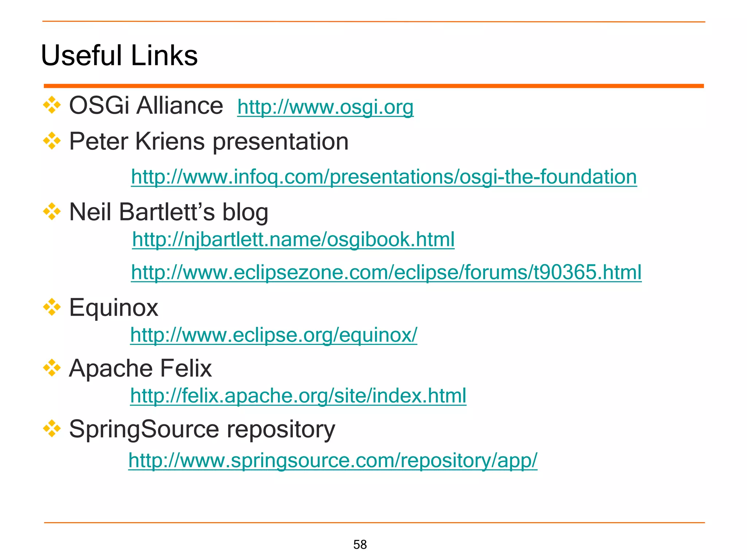747x560 pixels.
Task: Follow the njbartlett.name osgibook.html link
Action: (293, 240)
